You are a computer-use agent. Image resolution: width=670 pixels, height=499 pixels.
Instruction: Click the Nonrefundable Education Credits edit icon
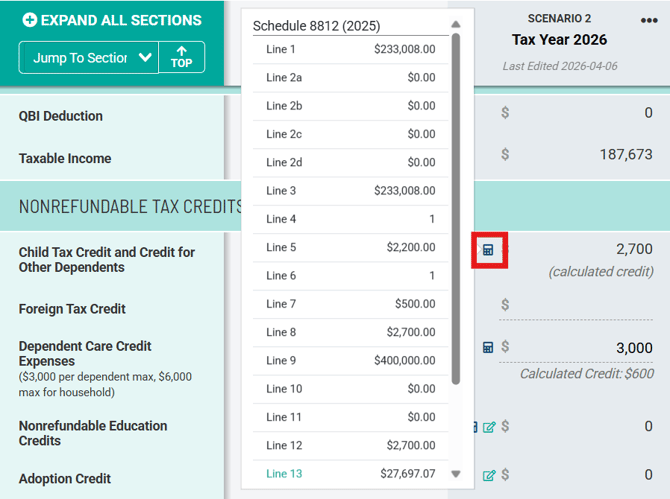click(489, 427)
